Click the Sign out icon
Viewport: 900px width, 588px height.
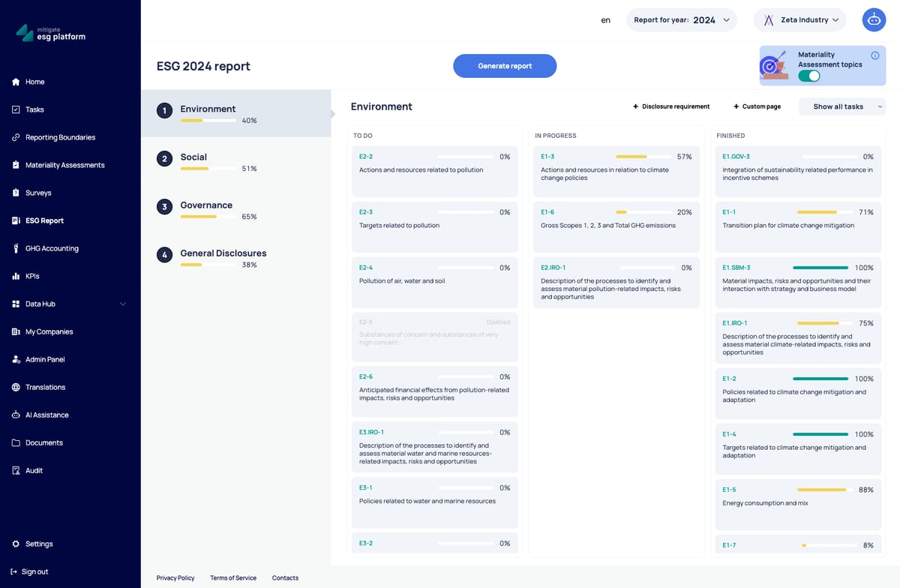pos(14,571)
